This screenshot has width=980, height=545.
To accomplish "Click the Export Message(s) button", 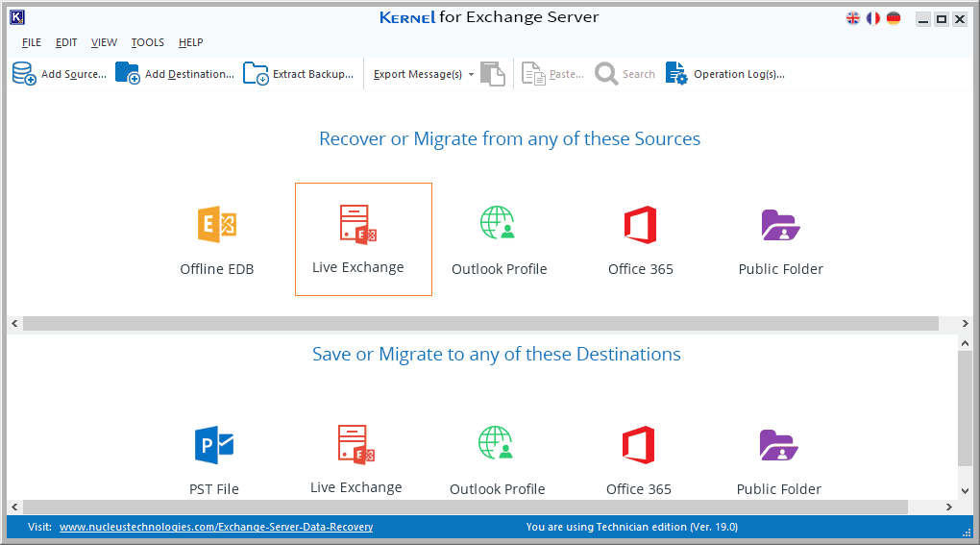I will click(418, 74).
